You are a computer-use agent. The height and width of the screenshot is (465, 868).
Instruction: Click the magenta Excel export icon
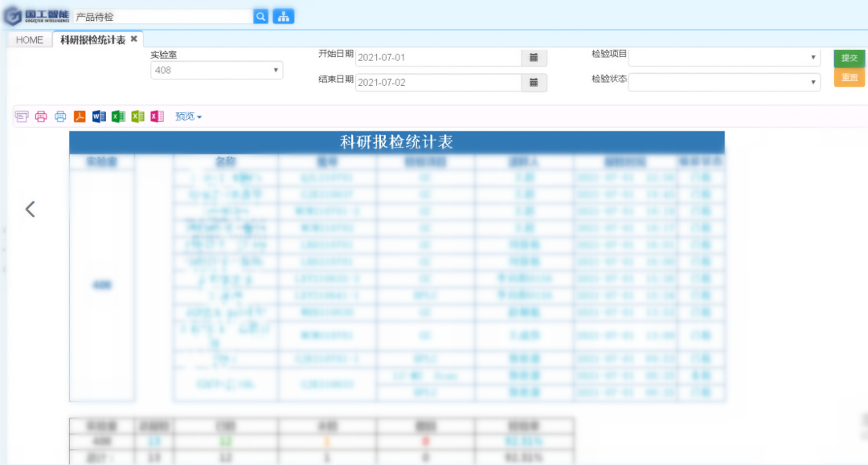[157, 116]
